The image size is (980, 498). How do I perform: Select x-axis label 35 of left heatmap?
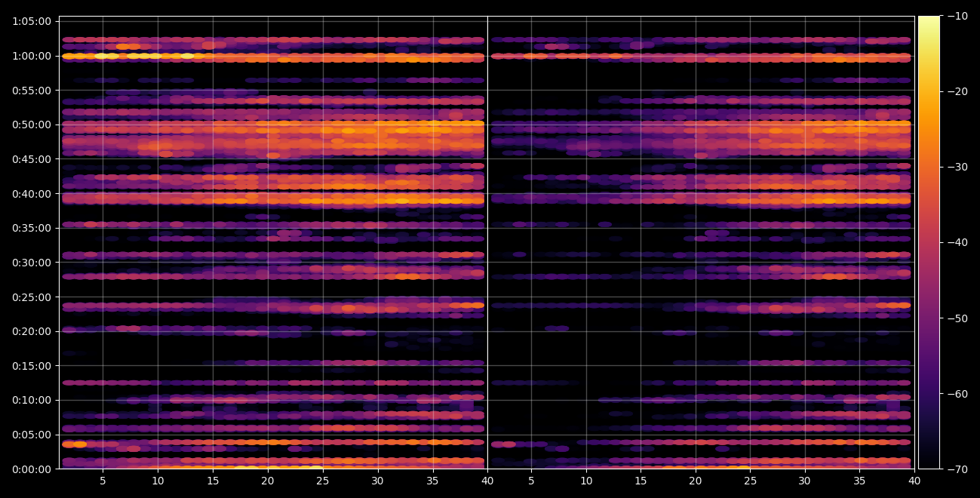click(432, 481)
